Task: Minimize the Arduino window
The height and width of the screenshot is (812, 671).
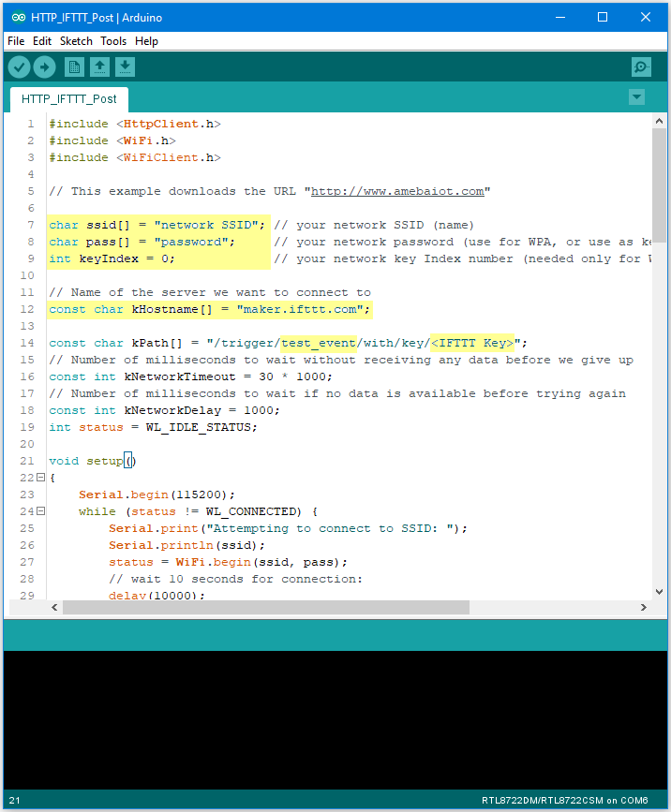Action: tap(560, 18)
